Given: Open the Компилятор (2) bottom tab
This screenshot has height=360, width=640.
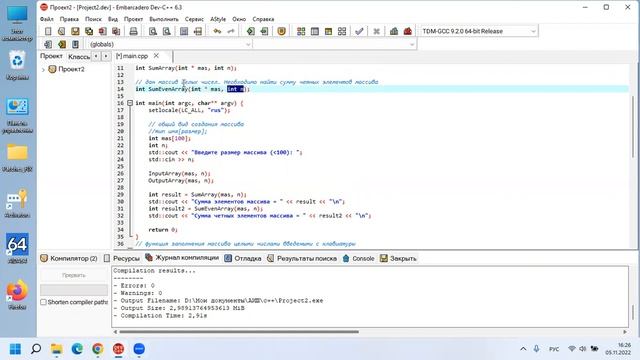Looking at the screenshot, I should click(69, 258).
